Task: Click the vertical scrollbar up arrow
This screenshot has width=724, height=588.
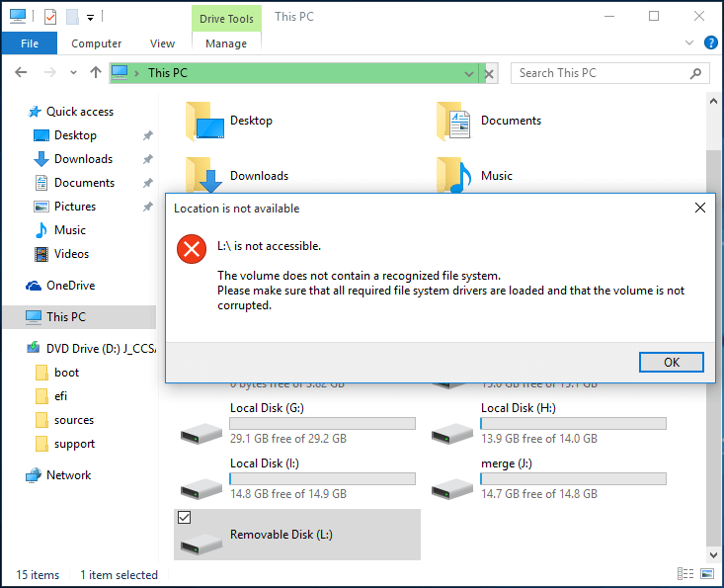Action: pyautogui.click(x=713, y=101)
